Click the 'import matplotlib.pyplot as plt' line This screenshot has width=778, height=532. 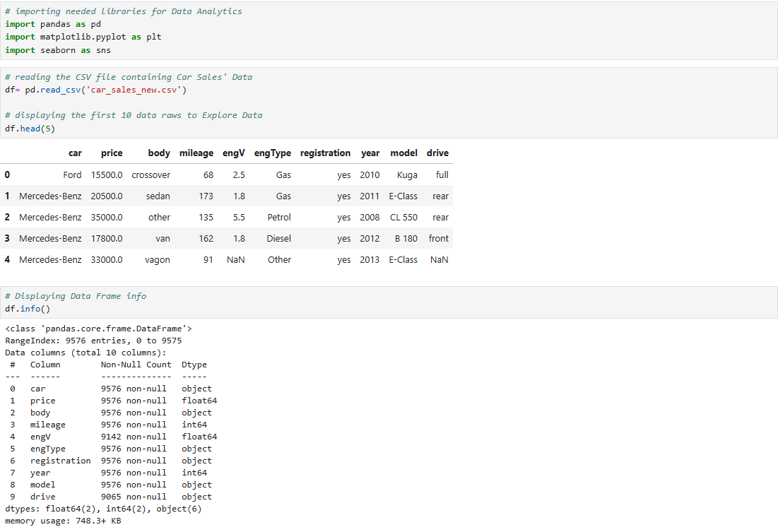coord(83,37)
